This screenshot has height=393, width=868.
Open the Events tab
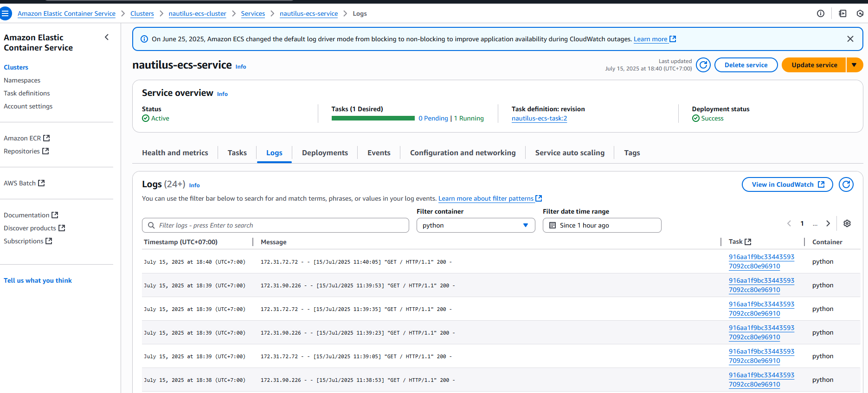tap(379, 153)
